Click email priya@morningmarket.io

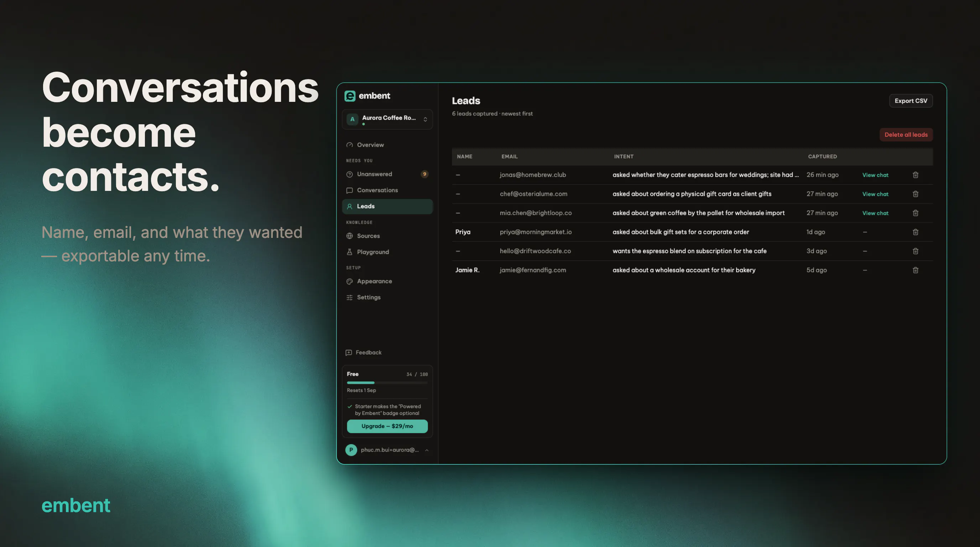coord(536,232)
